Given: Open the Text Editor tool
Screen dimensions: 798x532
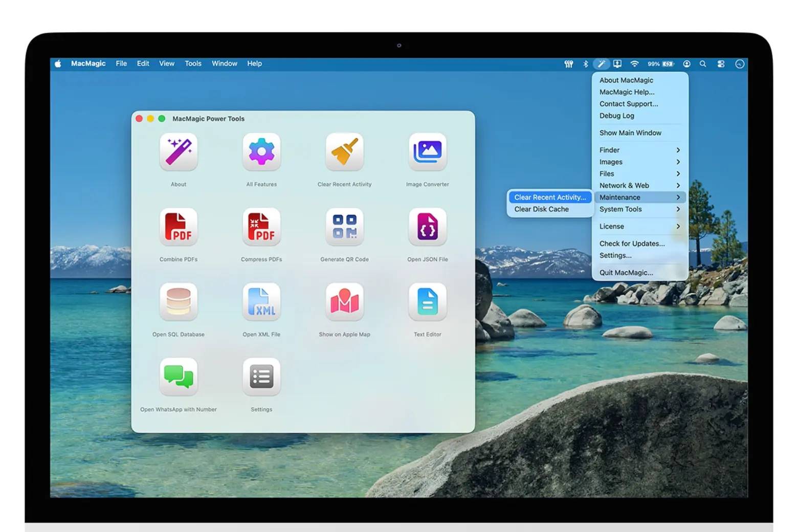Looking at the screenshot, I should [x=427, y=301].
